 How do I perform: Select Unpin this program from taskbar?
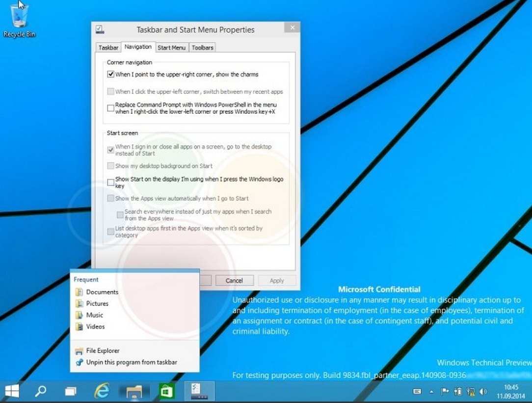tap(131, 362)
